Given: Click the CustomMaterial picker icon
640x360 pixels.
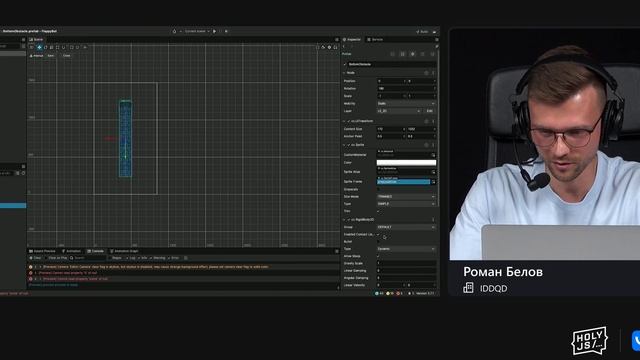Looking at the screenshot, I should pos(433,155).
